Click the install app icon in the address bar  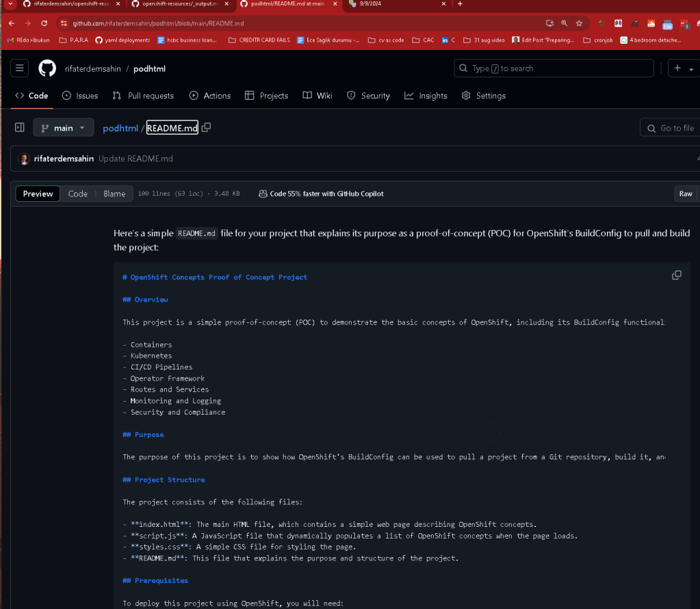pos(549,23)
